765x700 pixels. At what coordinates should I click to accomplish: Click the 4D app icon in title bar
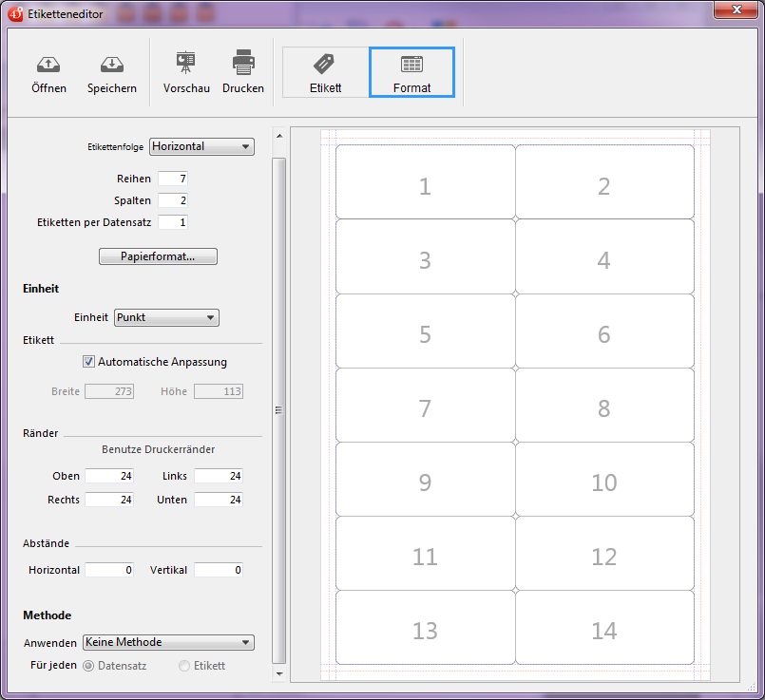15,13
